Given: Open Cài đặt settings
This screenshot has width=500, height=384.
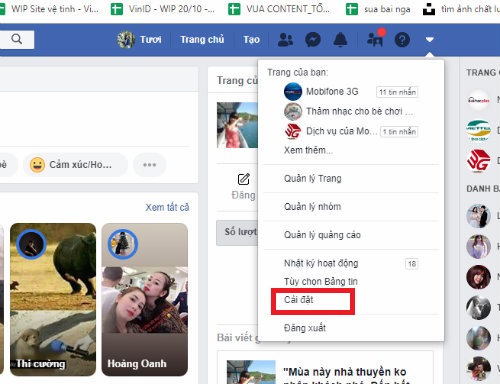Looking at the screenshot, I should tap(299, 300).
